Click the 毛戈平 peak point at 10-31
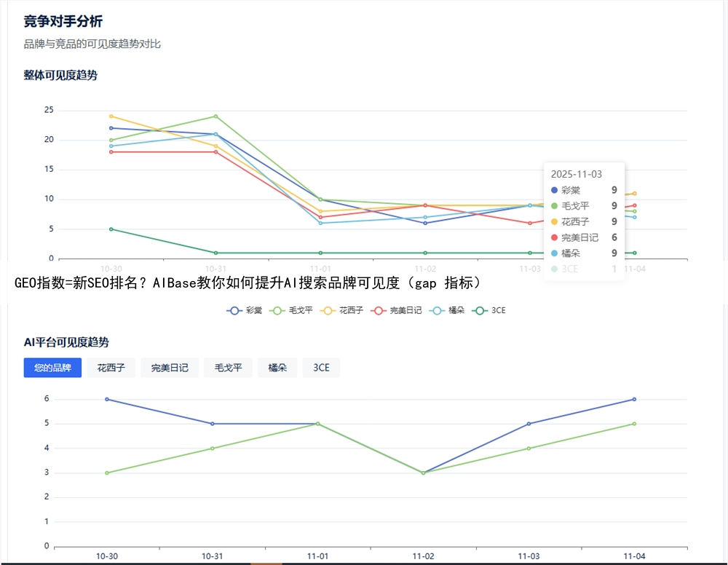 215,116
